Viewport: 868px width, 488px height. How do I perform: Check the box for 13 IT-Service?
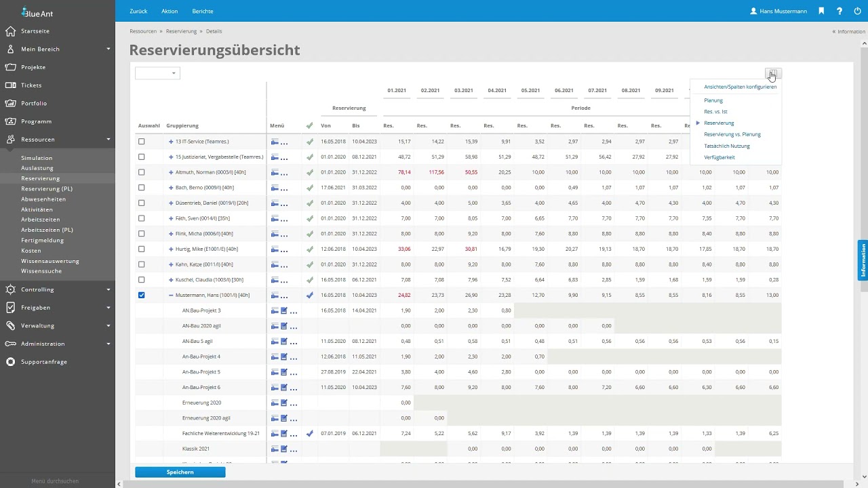[141, 142]
